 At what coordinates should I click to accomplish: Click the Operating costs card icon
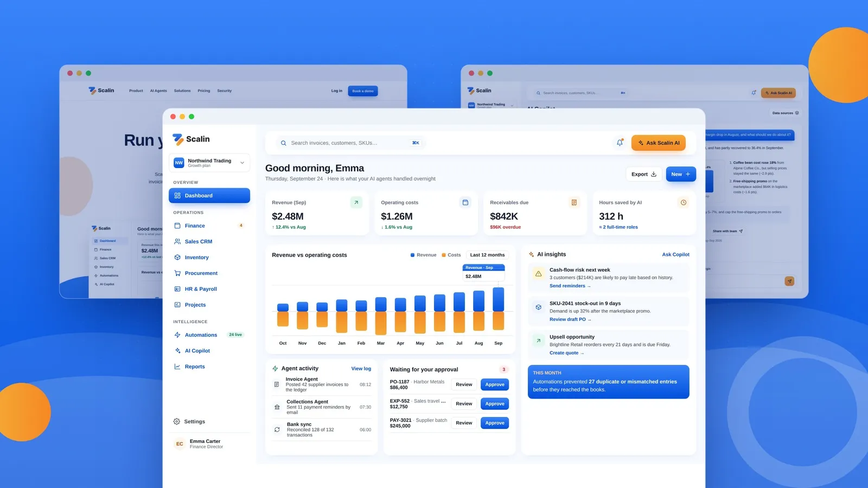465,202
